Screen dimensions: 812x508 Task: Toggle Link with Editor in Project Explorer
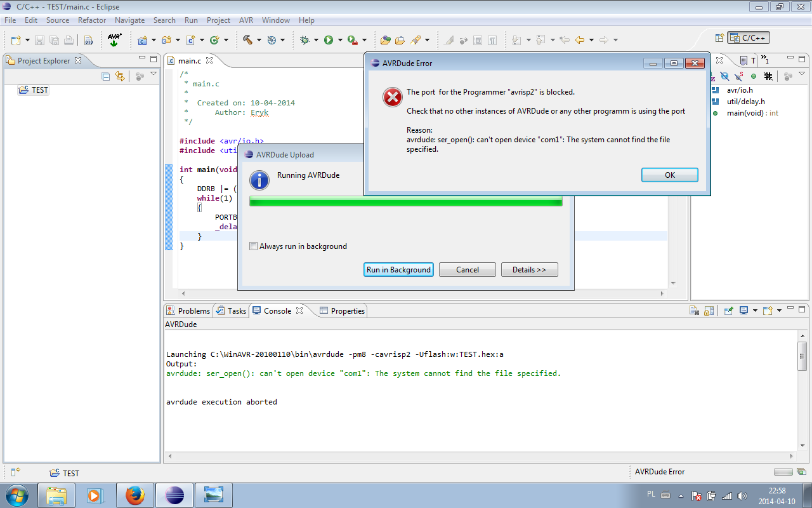pos(120,76)
